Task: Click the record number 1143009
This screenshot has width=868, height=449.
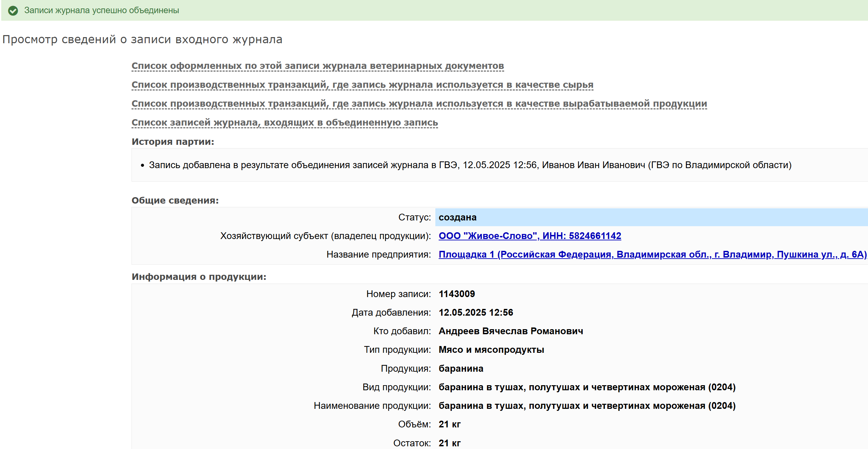Action: (457, 294)
